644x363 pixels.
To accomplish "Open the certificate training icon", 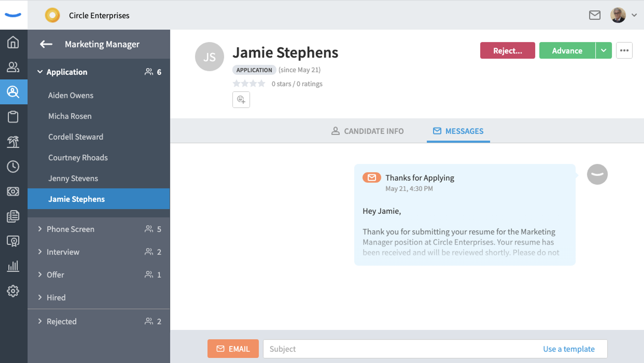I will coord(13,241).
